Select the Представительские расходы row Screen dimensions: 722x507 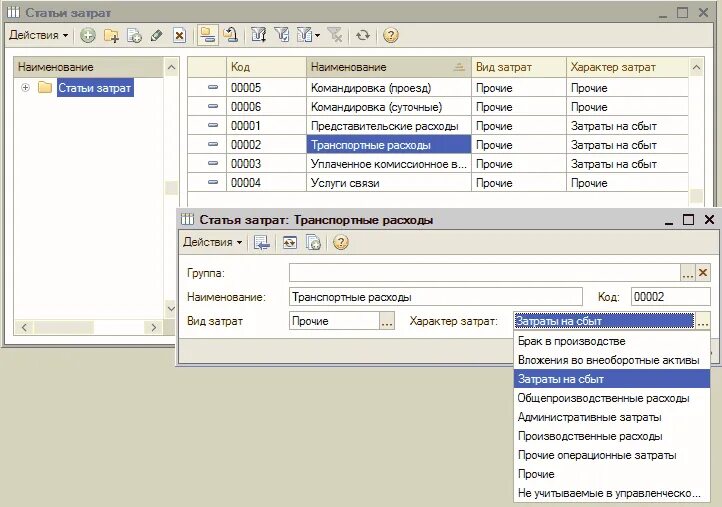437,126
